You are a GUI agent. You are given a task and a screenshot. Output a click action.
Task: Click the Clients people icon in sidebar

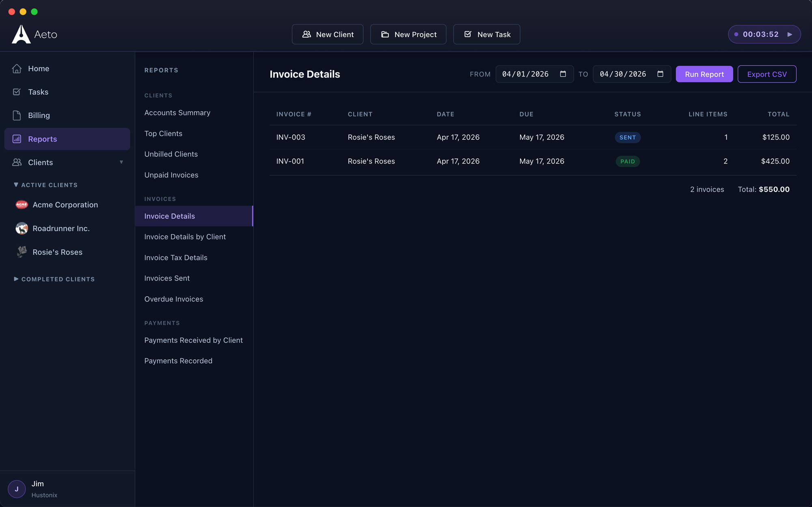pos(17,162)
